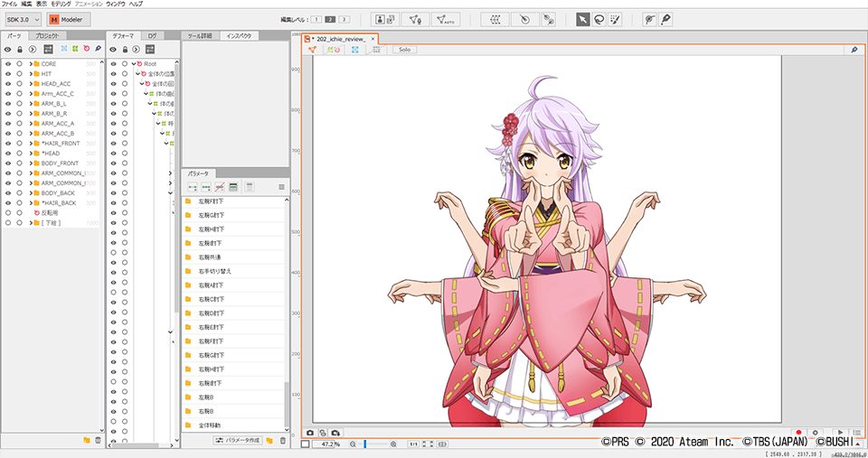Click the two-point key insert icon
868x458 pixels.
point(193,188)
